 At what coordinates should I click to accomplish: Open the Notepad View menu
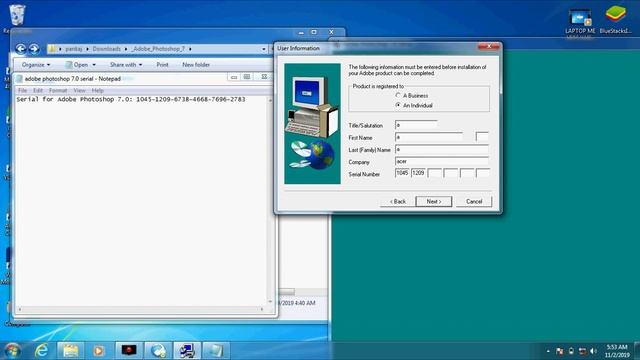[80, 91]
